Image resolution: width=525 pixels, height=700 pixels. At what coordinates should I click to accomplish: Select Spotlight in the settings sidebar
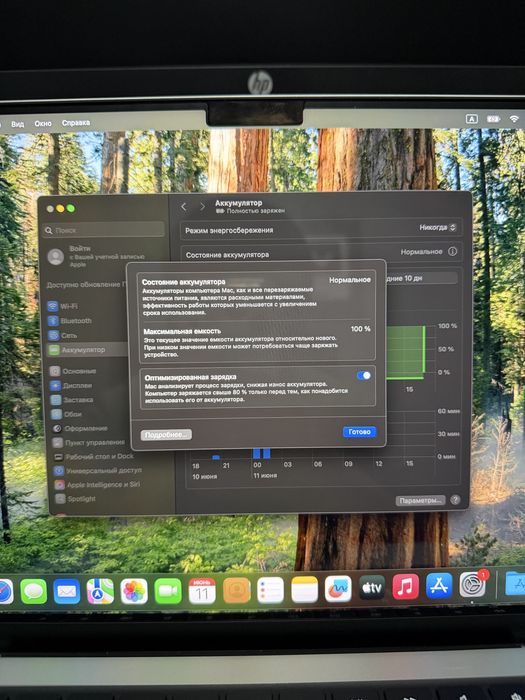coord(75,499)
